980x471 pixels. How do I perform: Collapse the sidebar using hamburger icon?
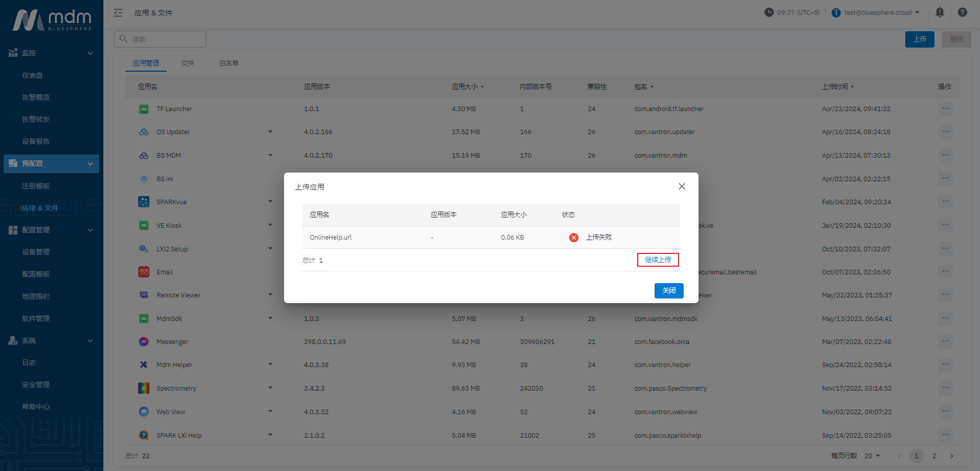point(118,13)
